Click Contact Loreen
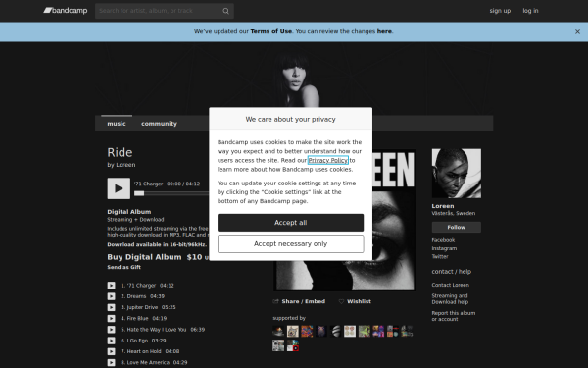This screenshot has width=588, height=368. (451, 285)
